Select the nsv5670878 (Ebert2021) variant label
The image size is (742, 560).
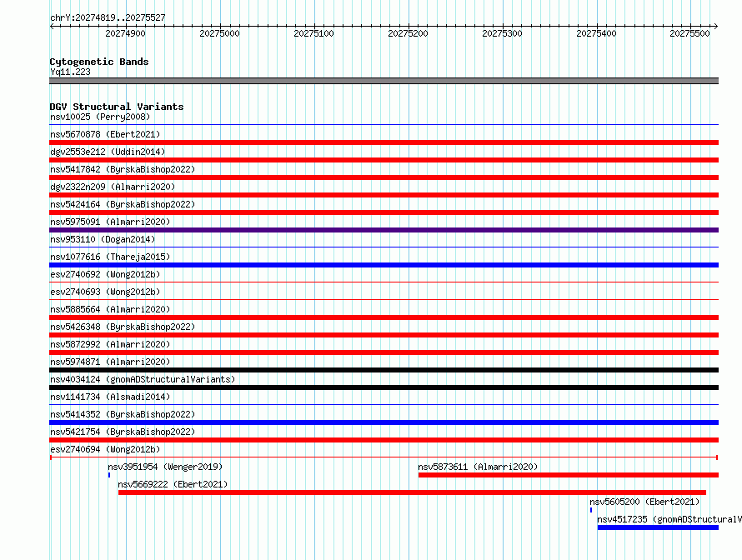pyautogui.click(x=105, y=134)
